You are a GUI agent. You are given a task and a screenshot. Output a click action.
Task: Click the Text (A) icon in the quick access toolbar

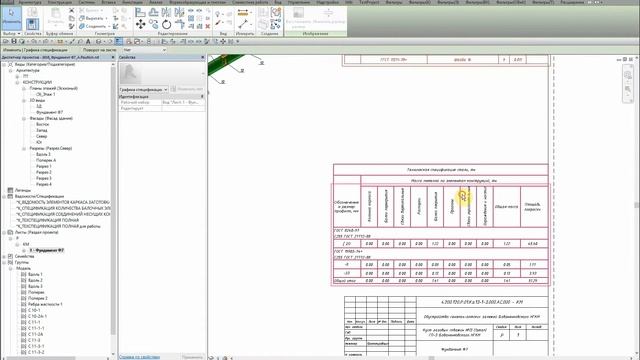tap(88, 41)
